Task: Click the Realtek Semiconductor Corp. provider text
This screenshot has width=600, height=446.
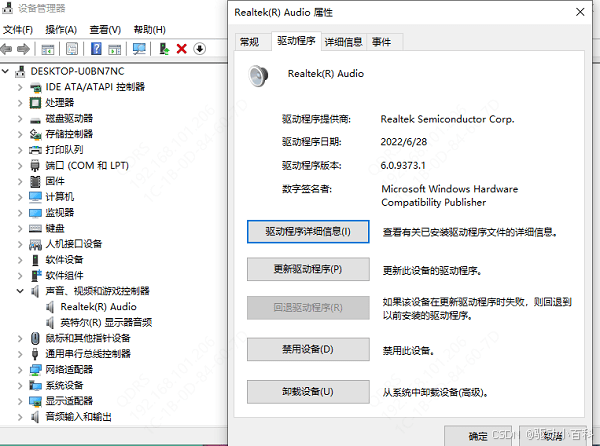Action: [447, 119]
